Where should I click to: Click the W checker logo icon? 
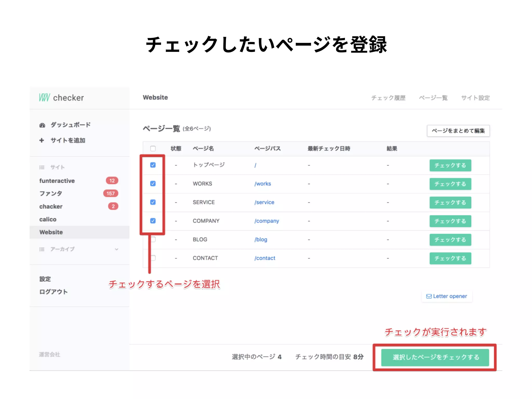pyautogui.click(x=44, y=98)
